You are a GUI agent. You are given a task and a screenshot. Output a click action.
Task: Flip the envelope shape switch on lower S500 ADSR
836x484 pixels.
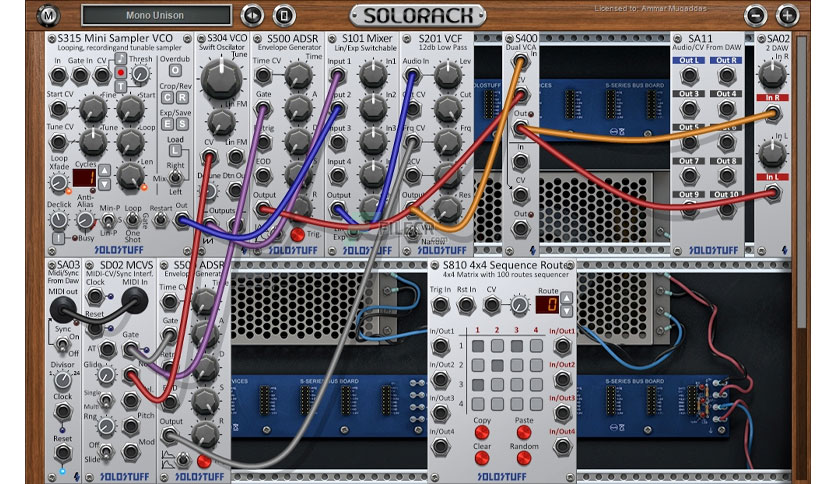tap(182, 459)
